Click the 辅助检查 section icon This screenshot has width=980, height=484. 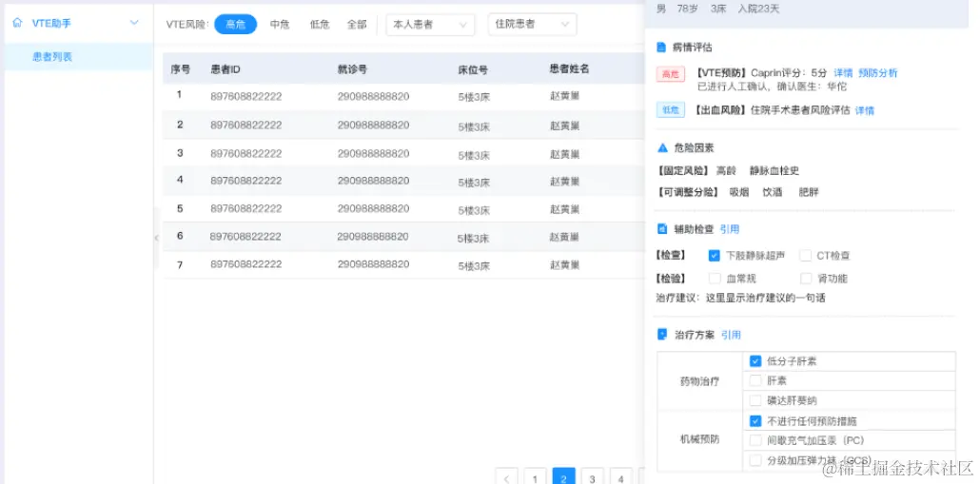point(662,229)
